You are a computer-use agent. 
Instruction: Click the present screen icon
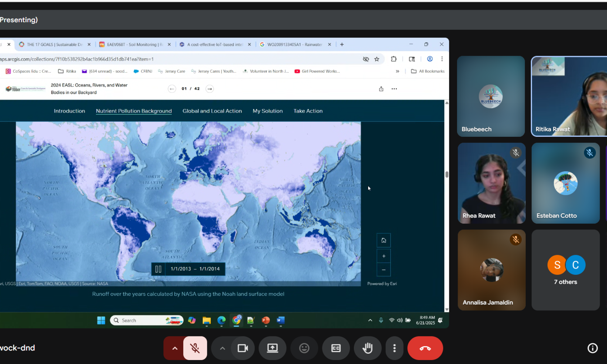point(273,348)
